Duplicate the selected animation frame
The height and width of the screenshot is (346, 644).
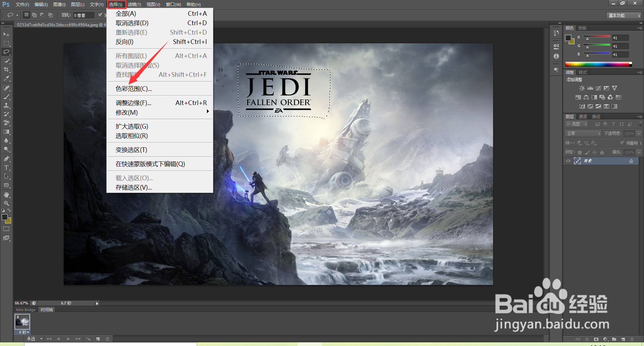click(98, 339)
